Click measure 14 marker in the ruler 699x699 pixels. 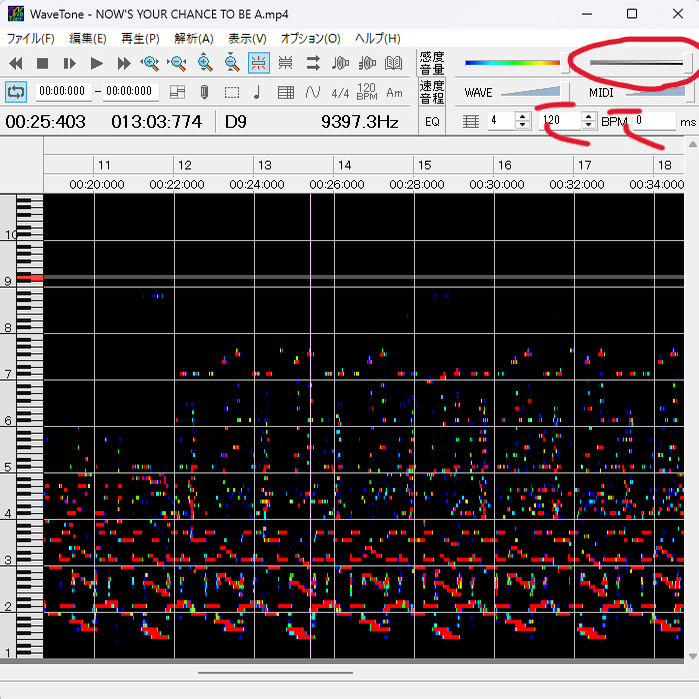coord(344,165)
